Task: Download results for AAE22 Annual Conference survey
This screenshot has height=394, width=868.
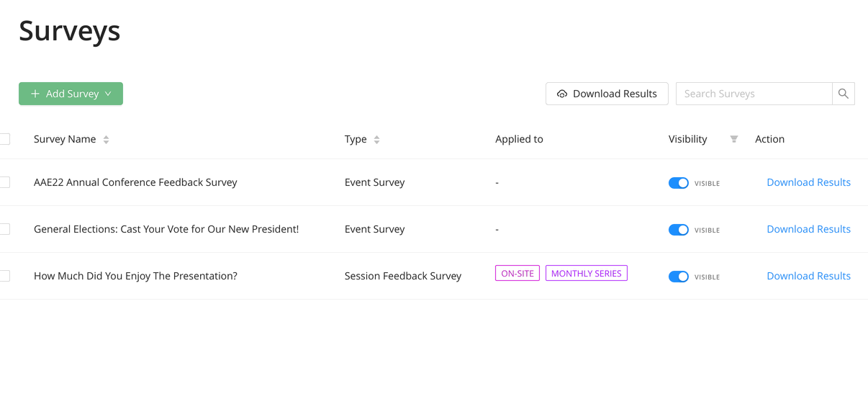Action: point(808,182)
